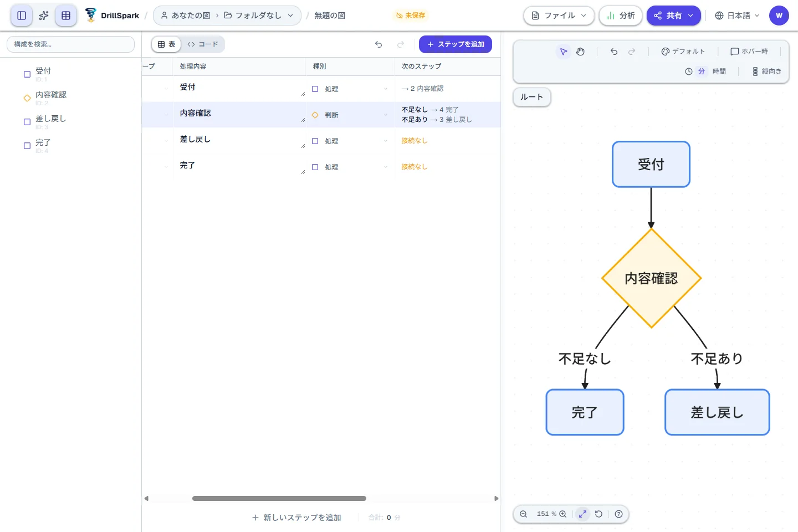The width and height of the screenshot is (798, 532).
Task: Open the 分析 analysis button
Action: 621,16
